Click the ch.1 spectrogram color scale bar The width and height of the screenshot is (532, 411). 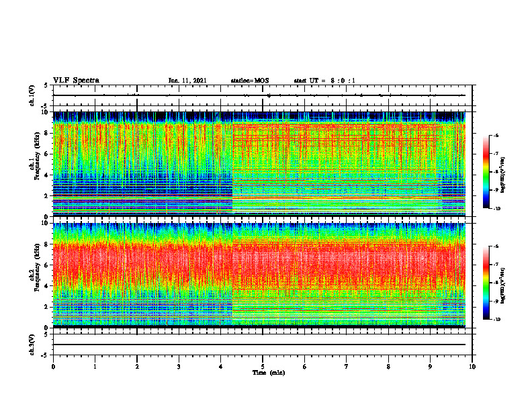[x=486, y=172]
